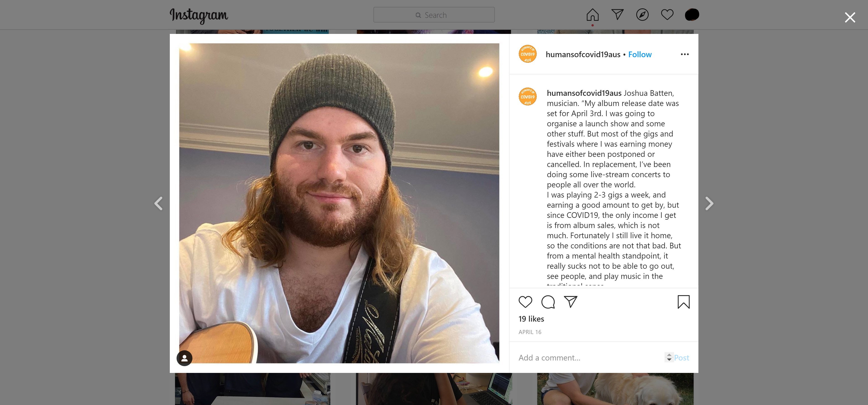Open the three-dots post options menu

point(684,54)
